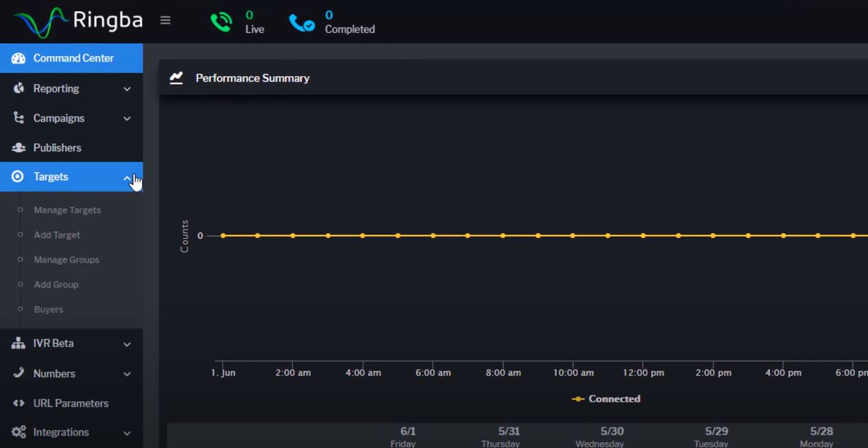
Task: Click the hamburger menu icon
Action: [x=165, y=21]
